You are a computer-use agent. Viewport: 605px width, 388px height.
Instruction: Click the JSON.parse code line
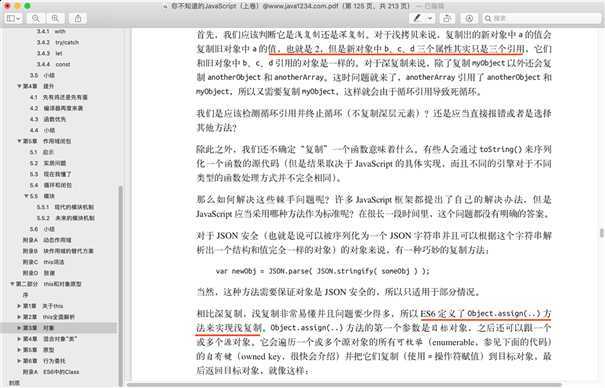coord(323,271)
